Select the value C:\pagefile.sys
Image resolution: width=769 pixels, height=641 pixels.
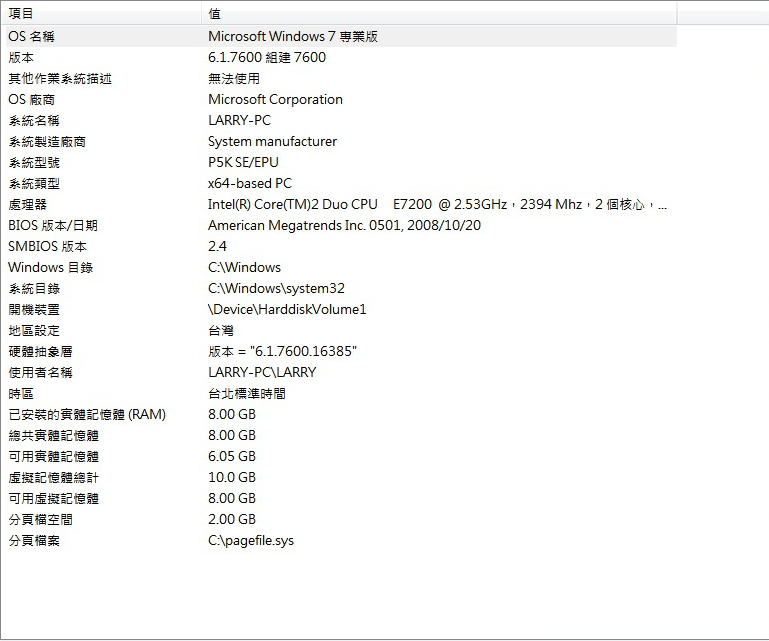[x=251, y=541]
